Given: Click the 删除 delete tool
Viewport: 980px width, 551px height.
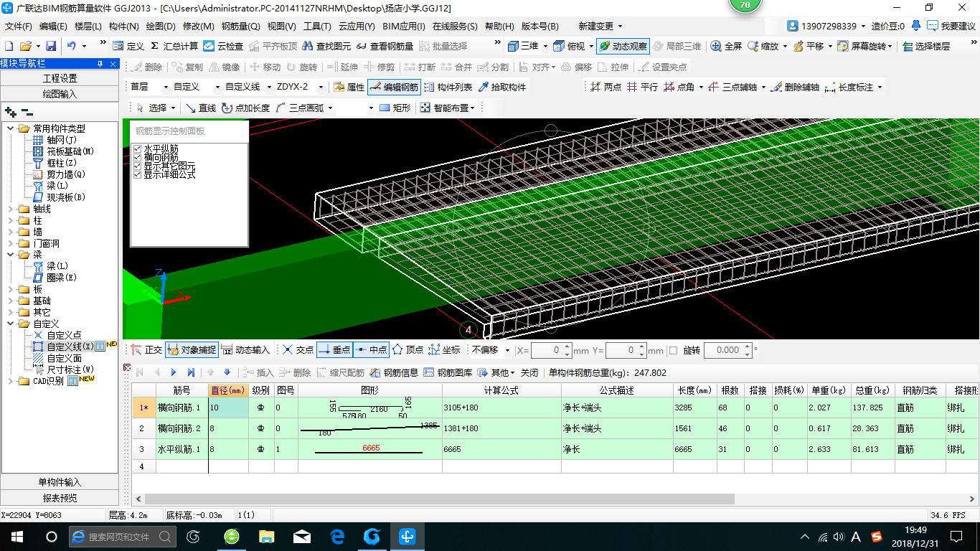Looking at the screenshot, I should (x=147, y=67).
